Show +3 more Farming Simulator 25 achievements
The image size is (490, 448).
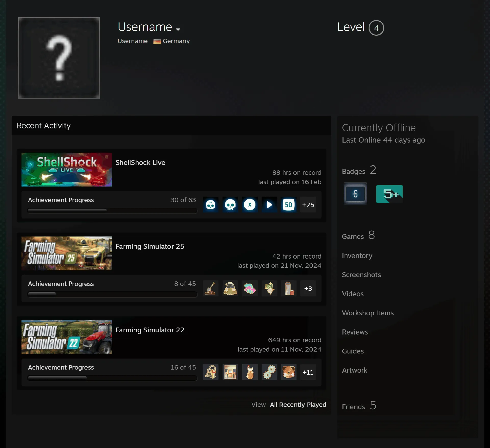click(308, 288)
